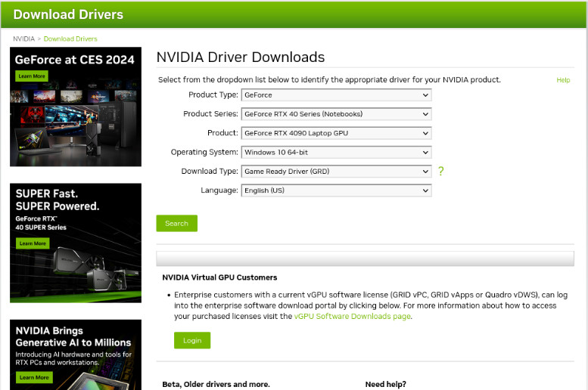Open the Help link

pyautogui.click(x=563, y=80)
